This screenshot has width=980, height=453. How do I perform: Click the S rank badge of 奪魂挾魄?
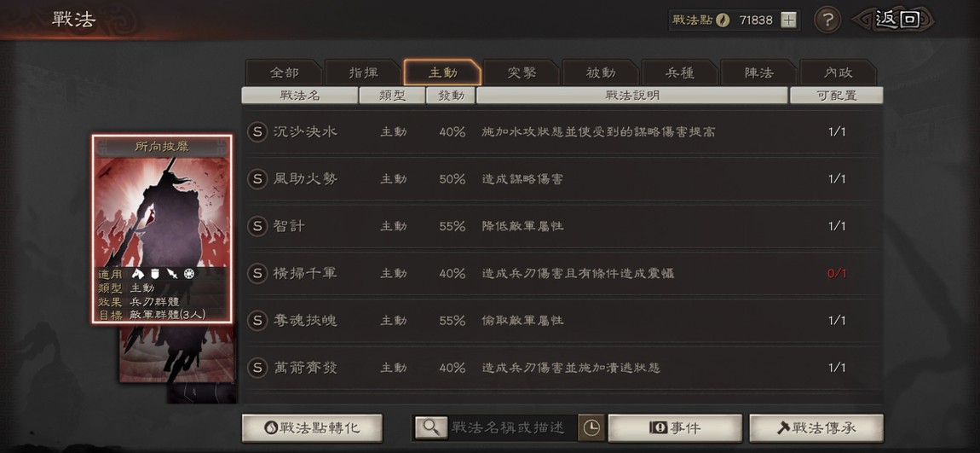(257, 321)
